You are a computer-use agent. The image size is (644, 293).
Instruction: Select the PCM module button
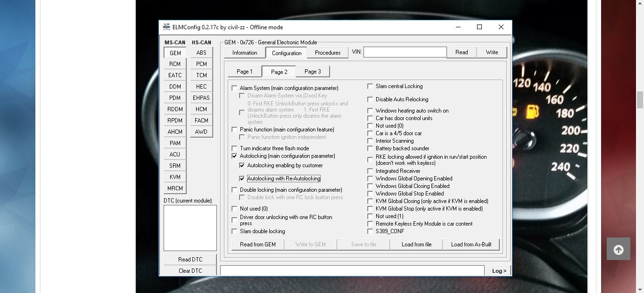click(x=201, y=64)
